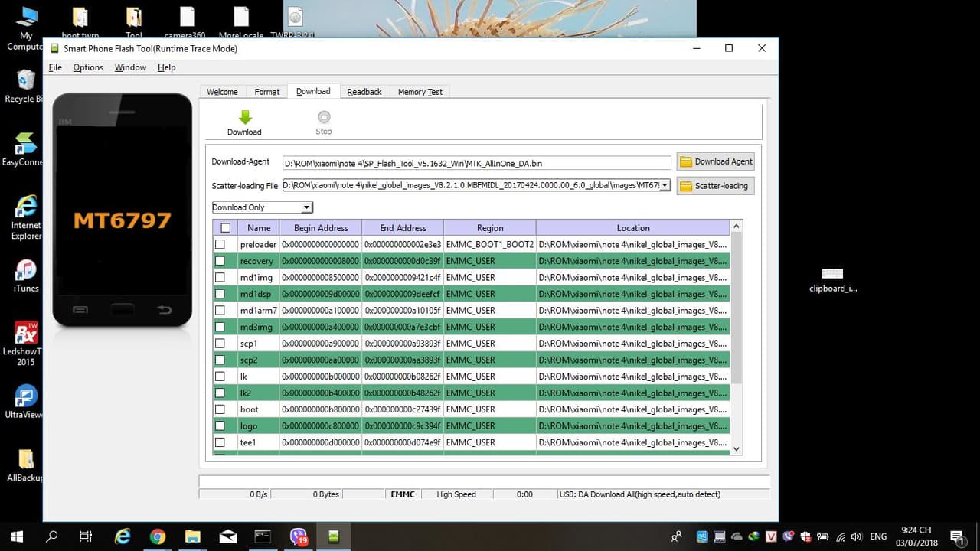This screenshot has width=980, height=551.
Task: Open File Explorer from the taskbar
Action: point(192,536)
